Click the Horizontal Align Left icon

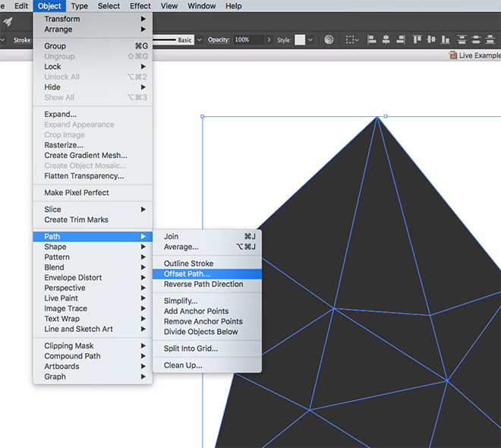click(x=372, y=39)
